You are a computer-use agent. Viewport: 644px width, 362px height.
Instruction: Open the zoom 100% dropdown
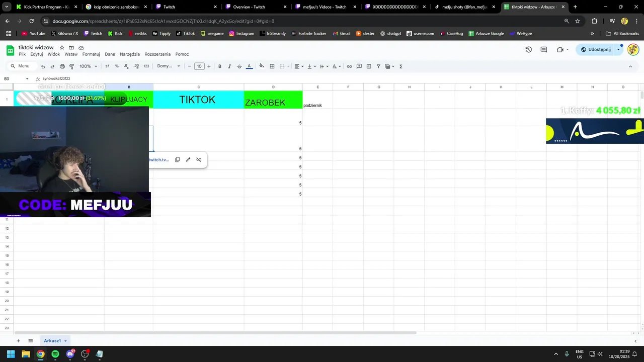89,66
